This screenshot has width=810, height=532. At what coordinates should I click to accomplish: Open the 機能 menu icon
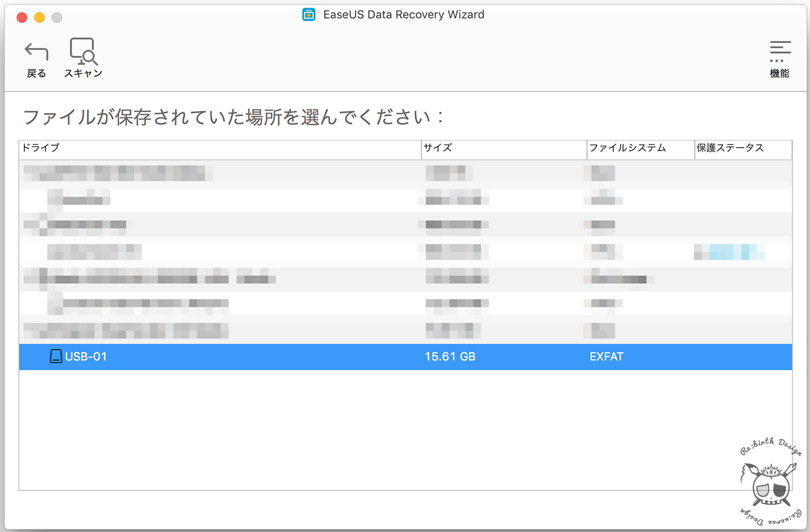pos(780,52)
